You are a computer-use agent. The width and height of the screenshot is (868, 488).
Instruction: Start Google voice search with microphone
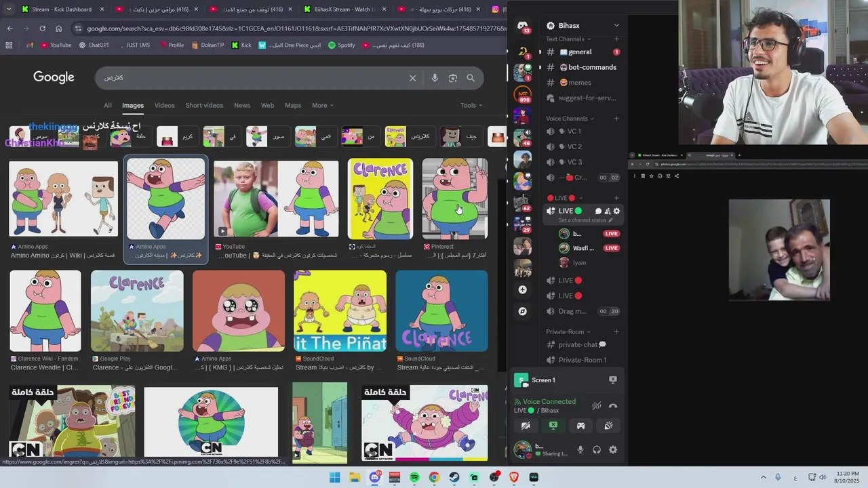pyautogui.click(x=435, y=78)
